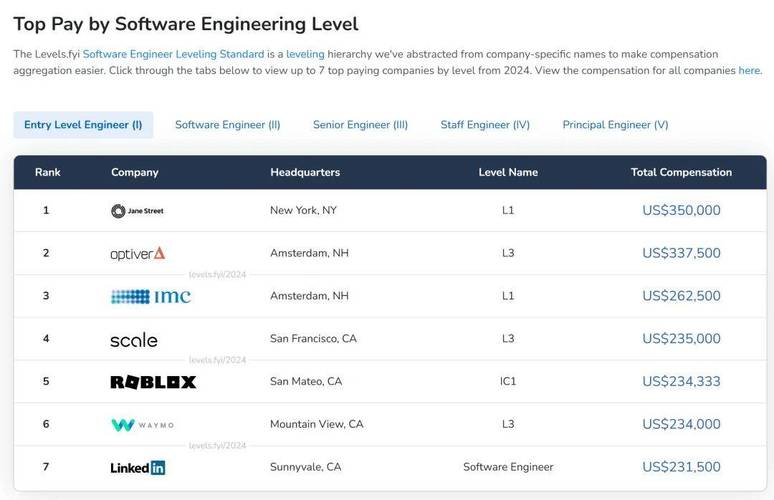This screenshot has width=774, height=500.
Task: Click the Headquarters column header
Action: [305, 172]
